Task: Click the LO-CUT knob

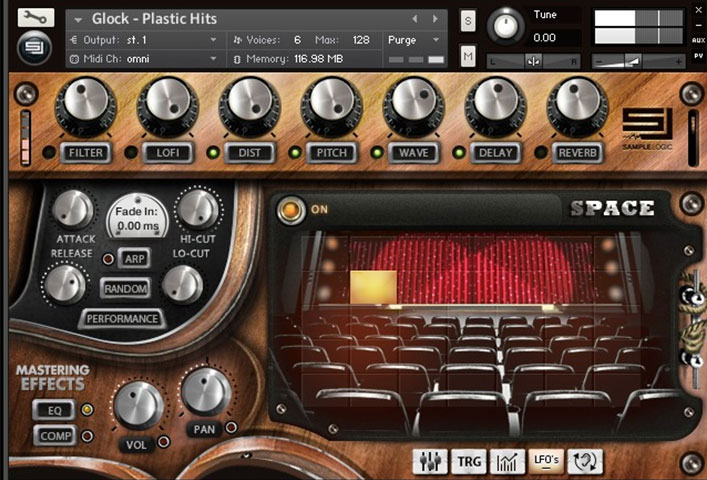Action: 182,284
